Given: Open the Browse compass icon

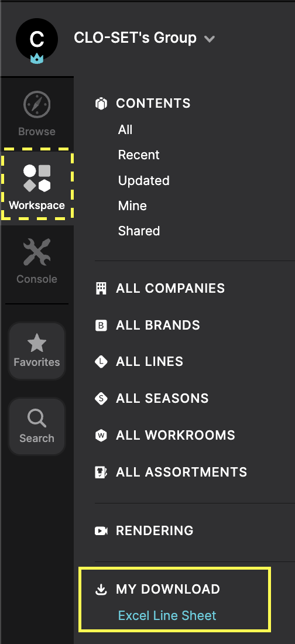Looking at the screenshot, I should 36,105.
